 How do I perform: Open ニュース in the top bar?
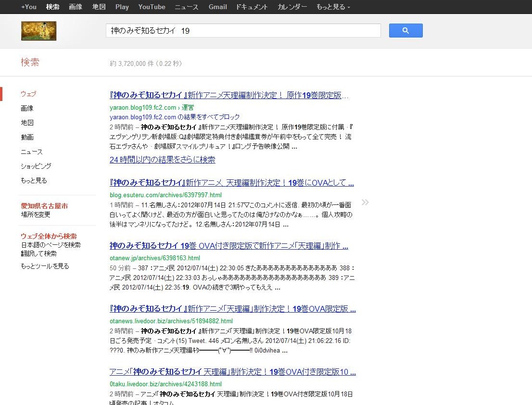point(187,7)
